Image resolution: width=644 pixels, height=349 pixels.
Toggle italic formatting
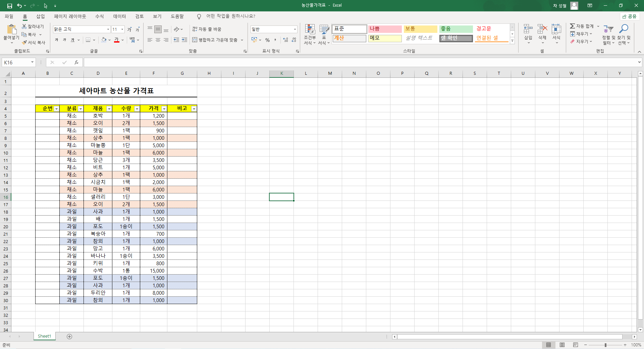64,40
